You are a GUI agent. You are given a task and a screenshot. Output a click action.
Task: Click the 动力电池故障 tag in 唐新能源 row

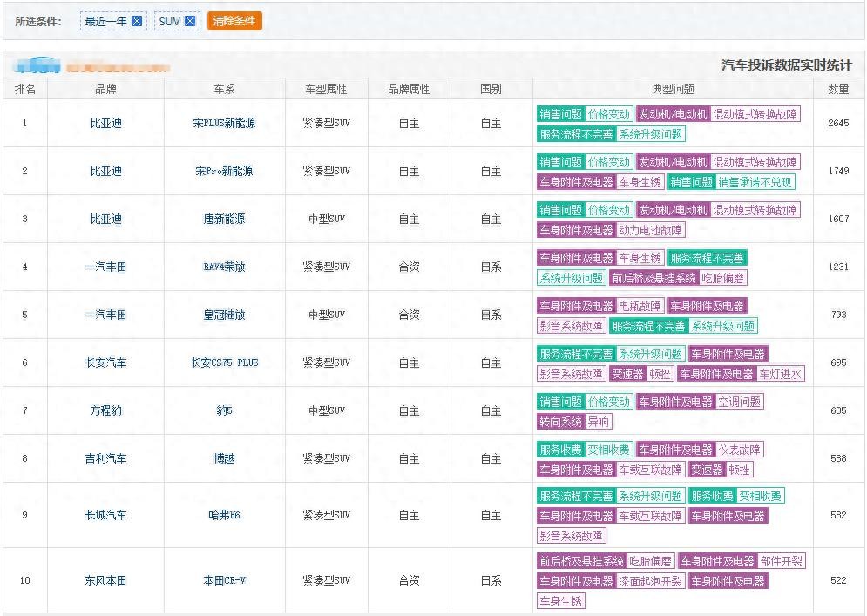651,230
